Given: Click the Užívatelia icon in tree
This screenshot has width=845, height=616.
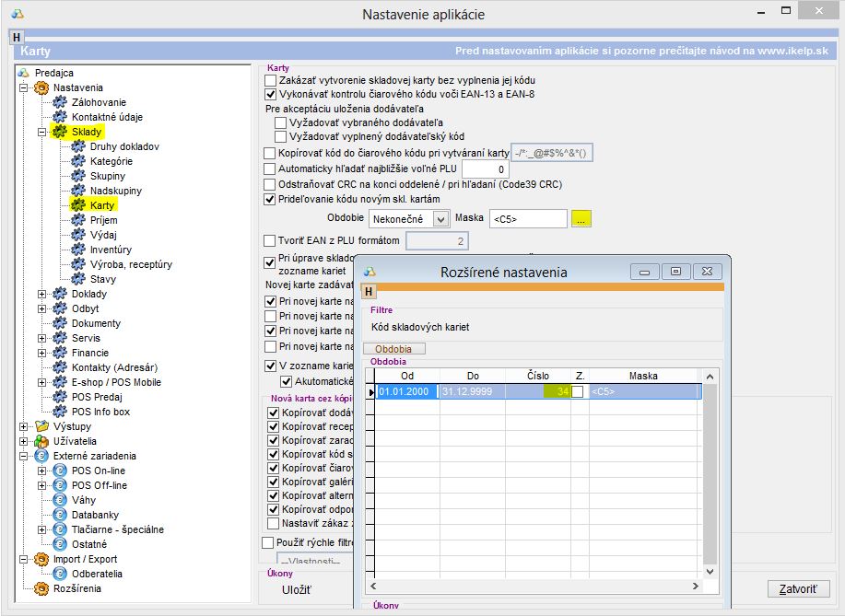Looking at the screenshot, I should (x=41, y=441).
